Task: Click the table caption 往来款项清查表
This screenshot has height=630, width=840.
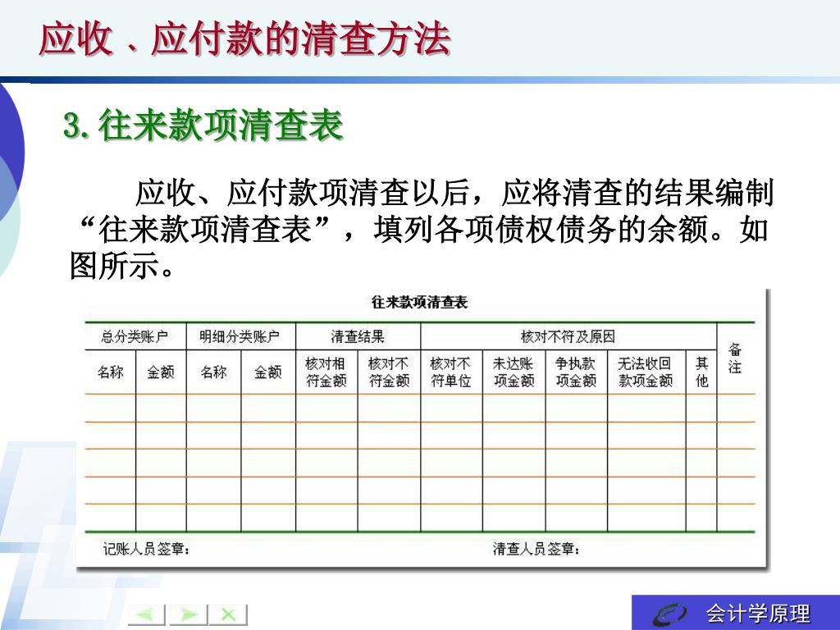Action: click(419, 302)
